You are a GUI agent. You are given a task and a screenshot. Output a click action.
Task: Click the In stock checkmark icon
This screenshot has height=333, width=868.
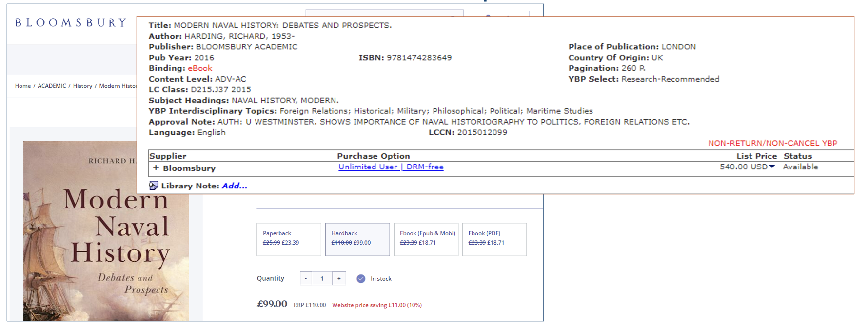(x=361, y=279)
